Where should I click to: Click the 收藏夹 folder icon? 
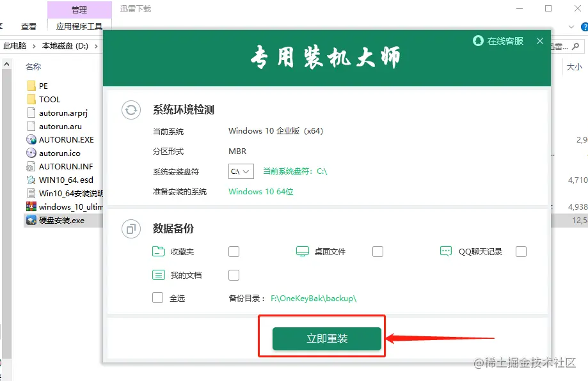[159, 251]
